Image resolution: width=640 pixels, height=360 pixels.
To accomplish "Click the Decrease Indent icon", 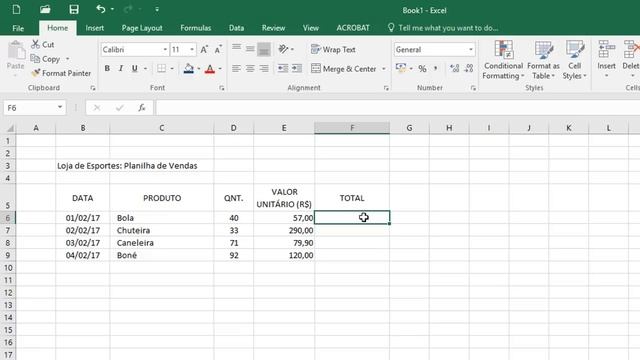I will (283, 68).
